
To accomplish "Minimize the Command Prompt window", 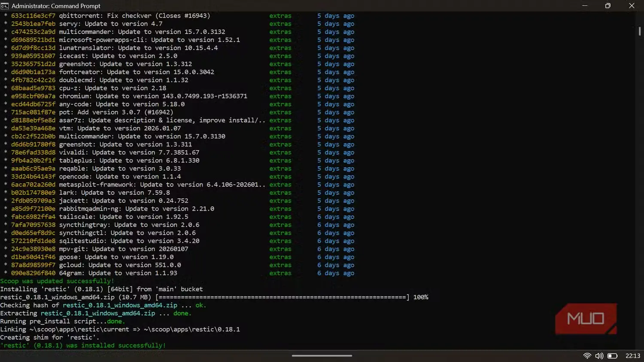I will coord(584,6).
